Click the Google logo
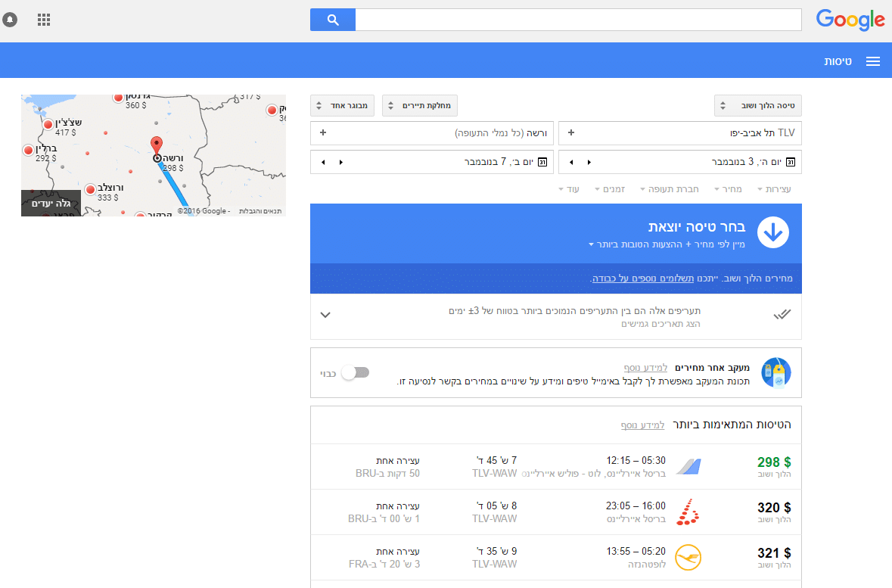The height and width of the screenshot is (588, 892). click(x=850, y=20)
